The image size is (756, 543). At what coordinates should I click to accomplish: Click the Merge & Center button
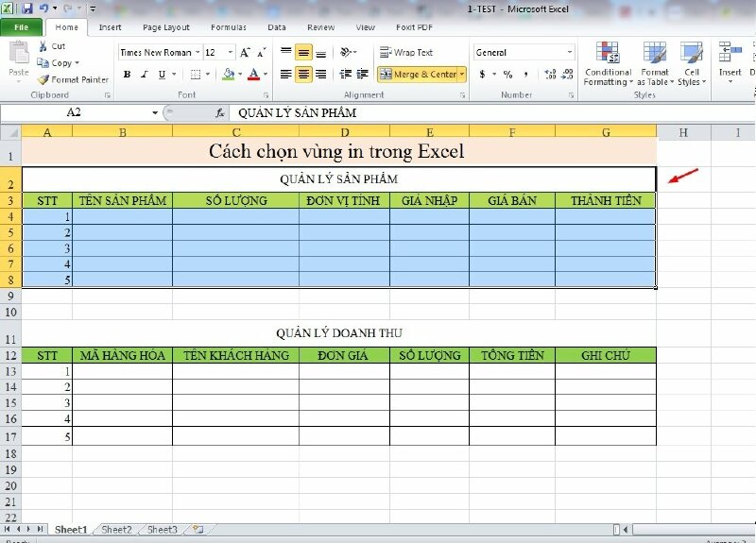point(418,75)
